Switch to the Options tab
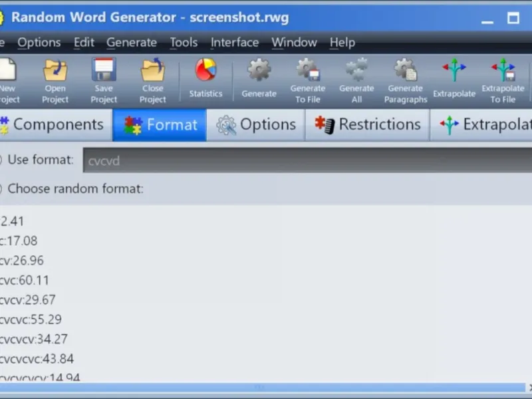Screen dimensions: 532x399 (x=256, y=124)
